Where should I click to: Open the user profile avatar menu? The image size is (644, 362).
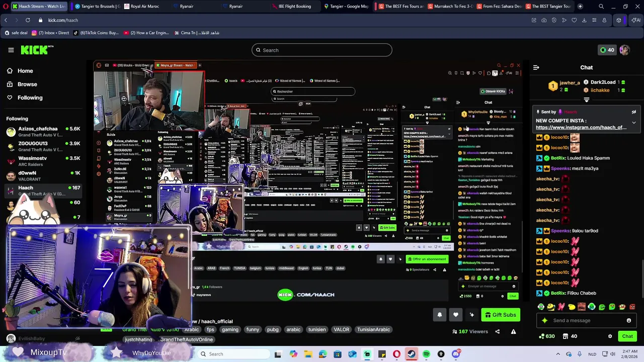(624, 50)
